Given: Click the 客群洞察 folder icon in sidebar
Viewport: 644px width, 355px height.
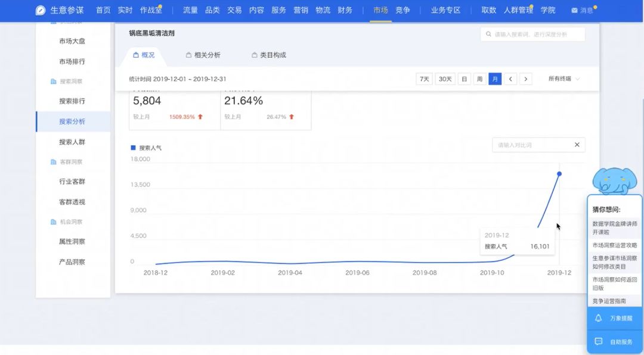Looking at the screenshot, I should (54, 161).
